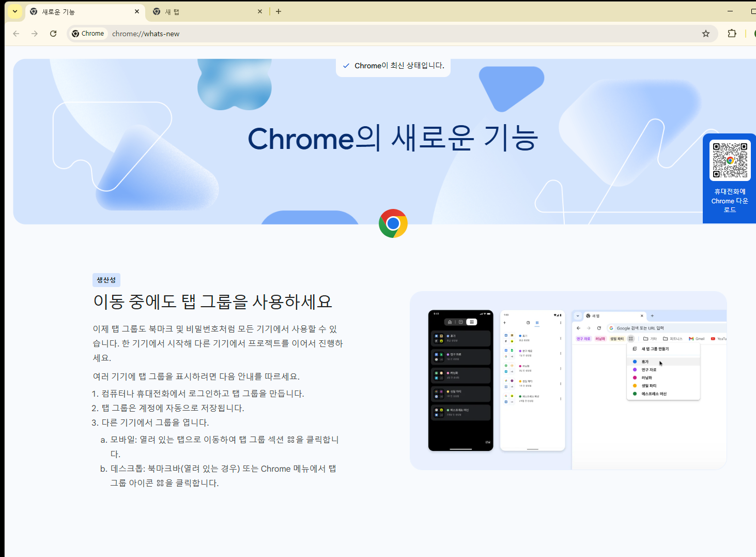The width and height of the screenshot is (756, 557).
Task: Click the 휴대전화에 Chrome 다운로드 label
Action: click(730, 201)
